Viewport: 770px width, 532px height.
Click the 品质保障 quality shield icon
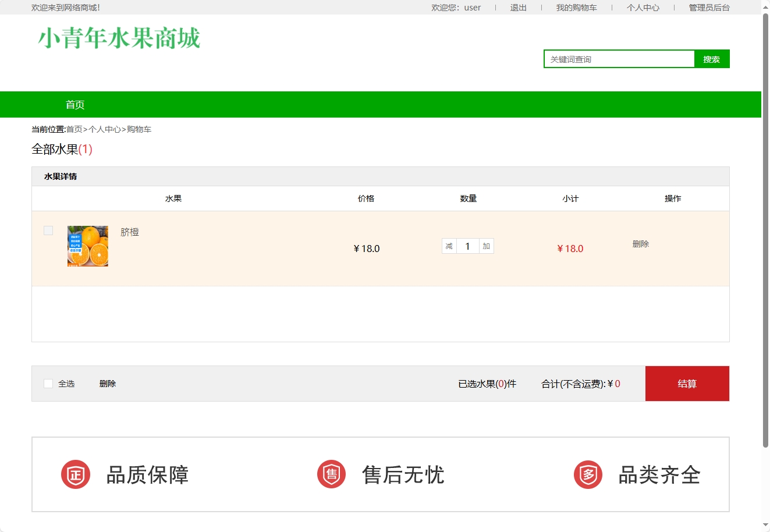coord(75,474)
